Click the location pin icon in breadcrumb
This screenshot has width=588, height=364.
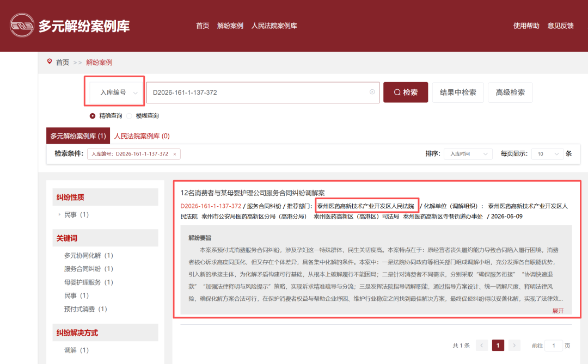(x=50, y=61)
